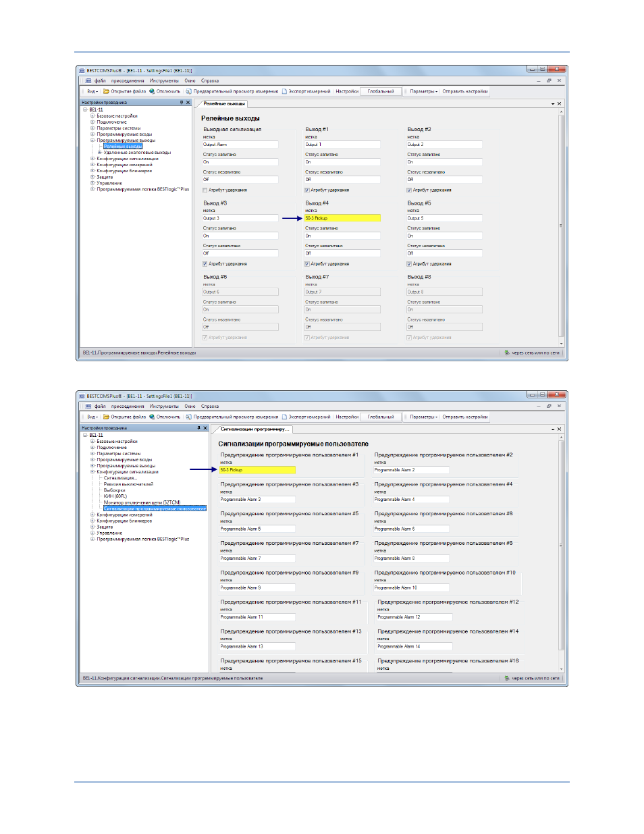Collapse Программируемые выходы node in Релейные выходы window

pos(92,140)
